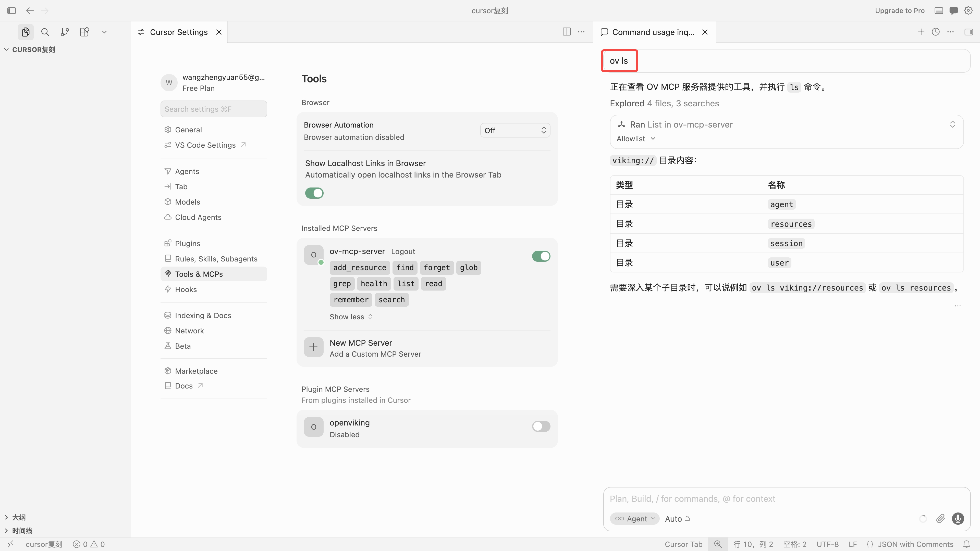Toggle Show Localhost Links in Browser
Image resolution: width=980 pixels, height=551 pixels.
click(x=314, y=193)
